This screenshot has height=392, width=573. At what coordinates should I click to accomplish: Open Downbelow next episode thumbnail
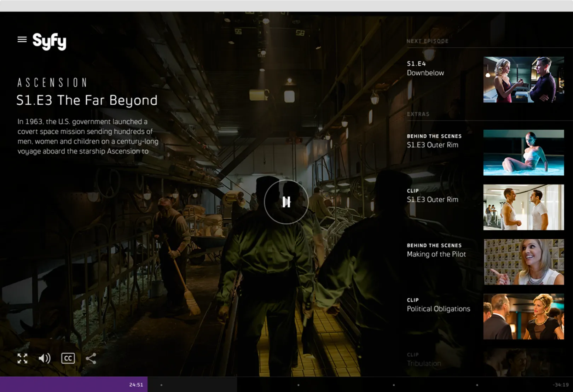pyautogui.click(x=523, y=80)
